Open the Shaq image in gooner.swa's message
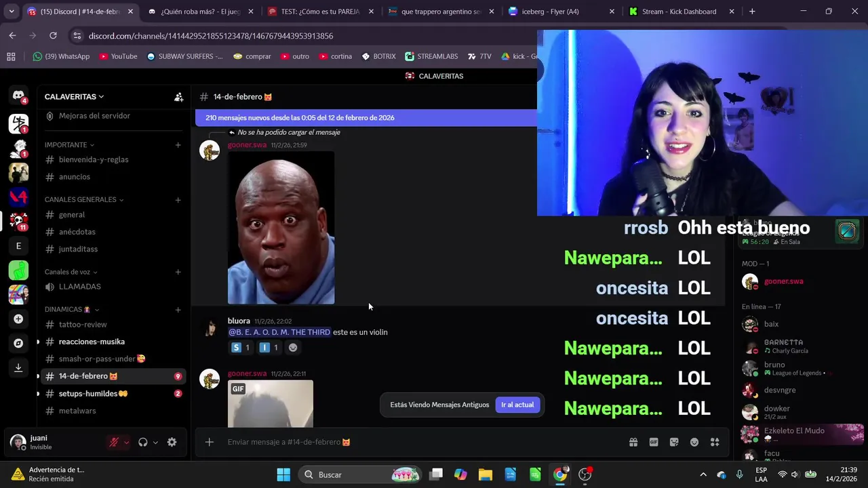 coord(281,228)
